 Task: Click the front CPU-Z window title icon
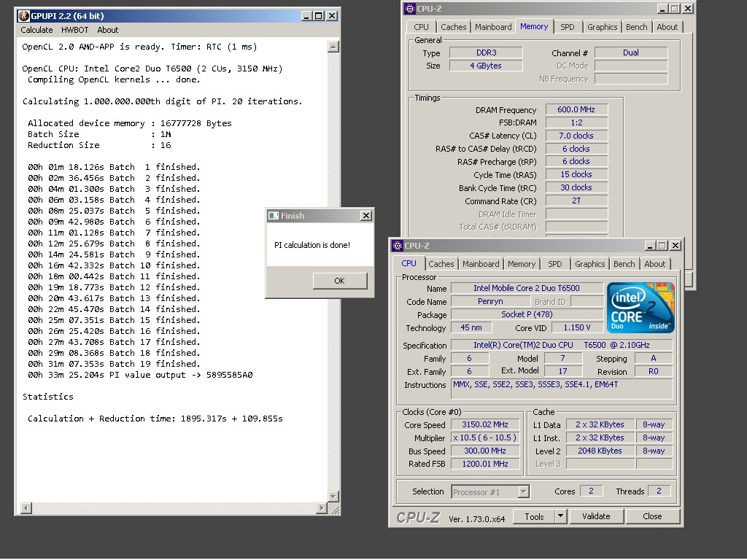point(398,246)
